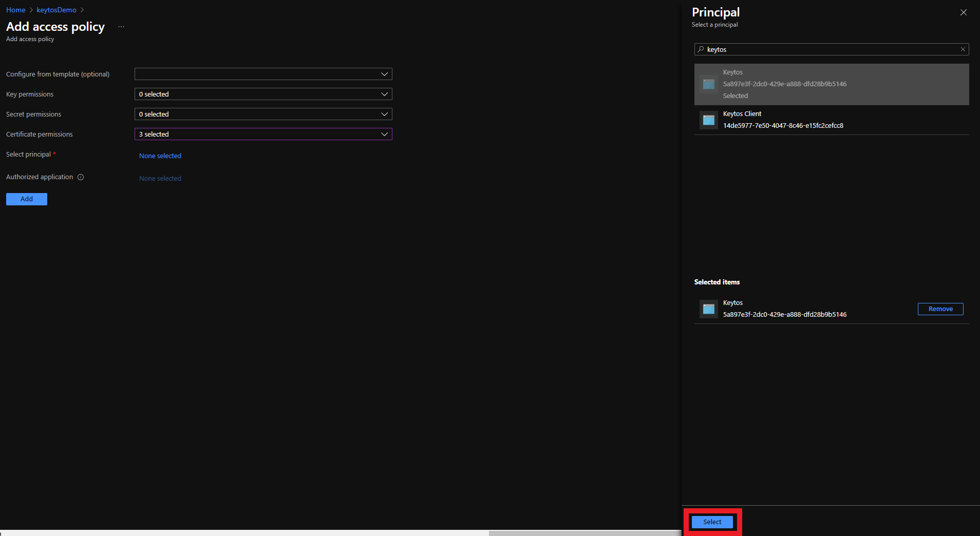
Task: Click the Select principal label
Action: pos(28,155)
